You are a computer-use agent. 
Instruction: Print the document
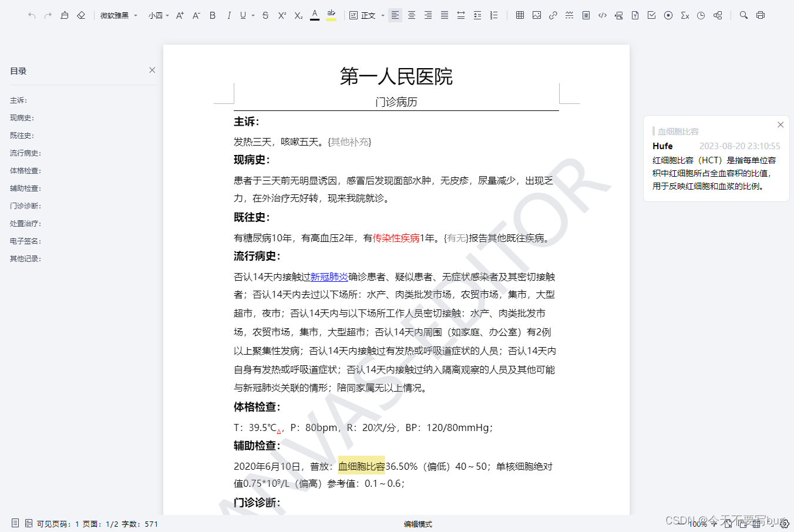(x=761, y=15)
